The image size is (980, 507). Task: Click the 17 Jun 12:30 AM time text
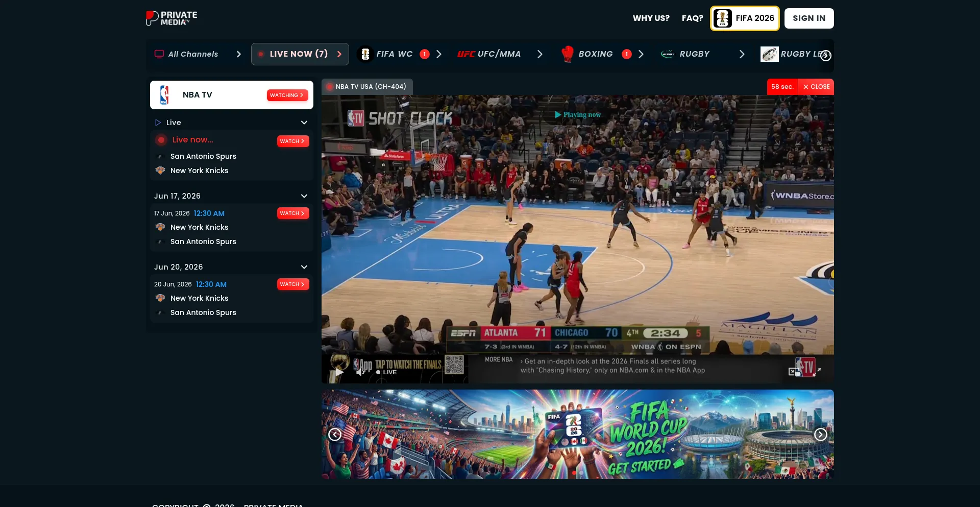pos(209,213)
